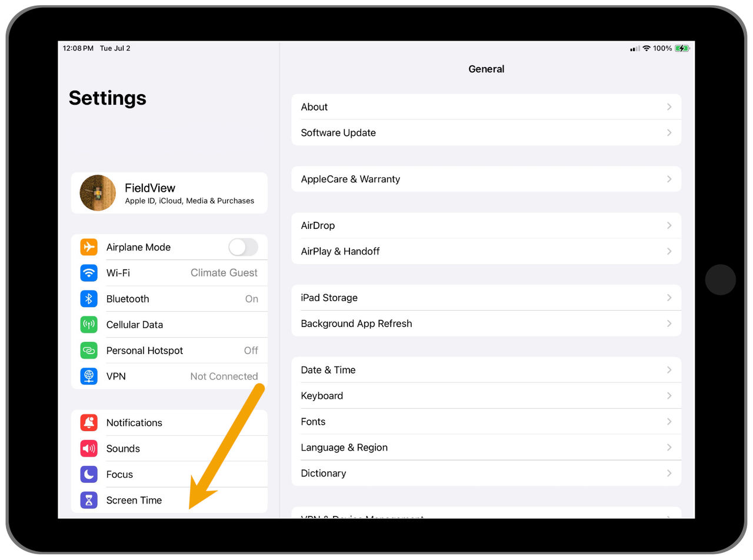
Task: Open Cellular Data in the sidebar
Action: click(169, 325)
